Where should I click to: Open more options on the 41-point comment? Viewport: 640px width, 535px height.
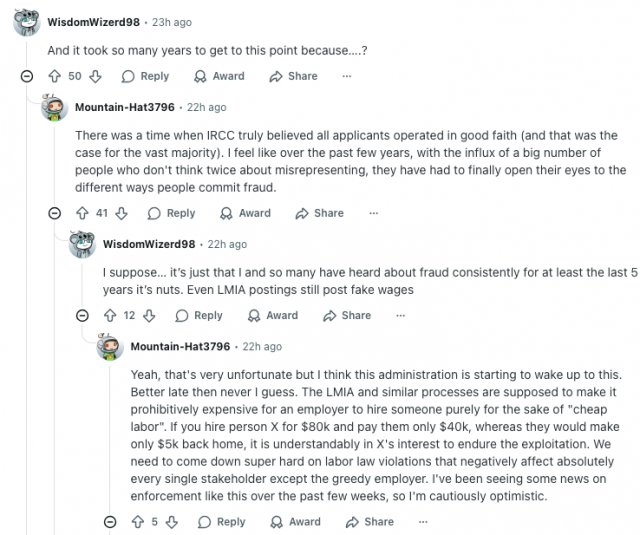[x=373, y=213]
